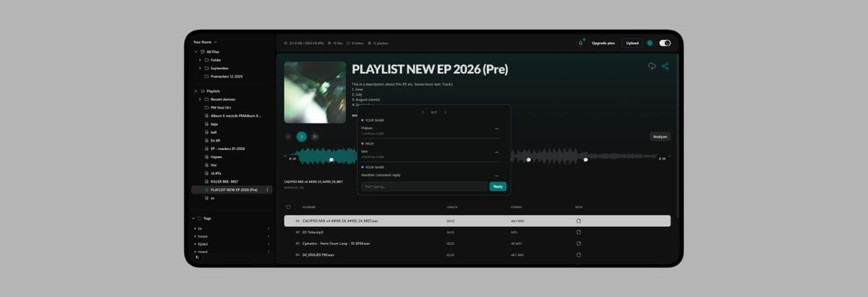The width and height of the screenshot is (868, 297).
Task: Select the KILLER BEE- MST playlist
Action: tap(224, 181)
